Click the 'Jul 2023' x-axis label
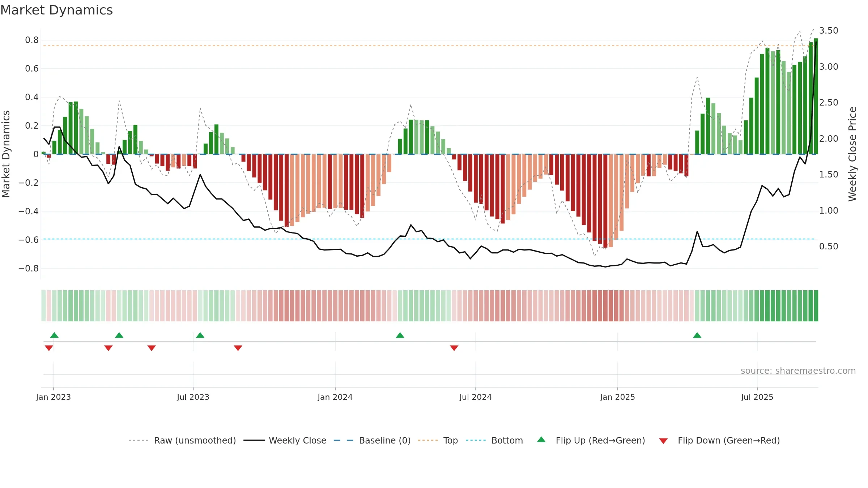 click(193, 397)
